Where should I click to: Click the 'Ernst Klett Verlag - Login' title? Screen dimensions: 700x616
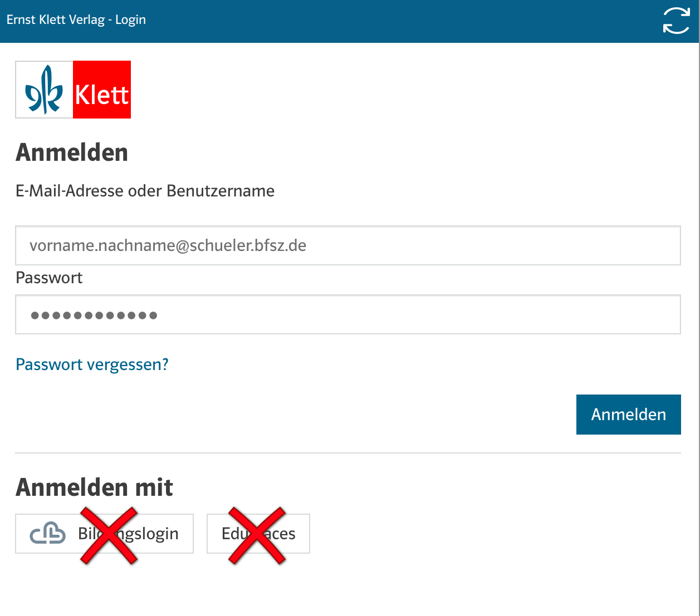(x=76, y=20)
